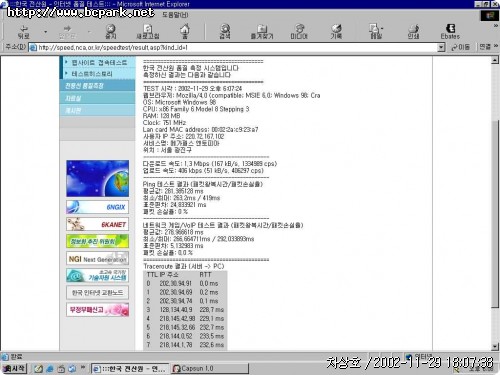Screen dimensions: 500x375
Task: Switch to the 한국 전산원 taskbar button
Action: tap(130, 369)
